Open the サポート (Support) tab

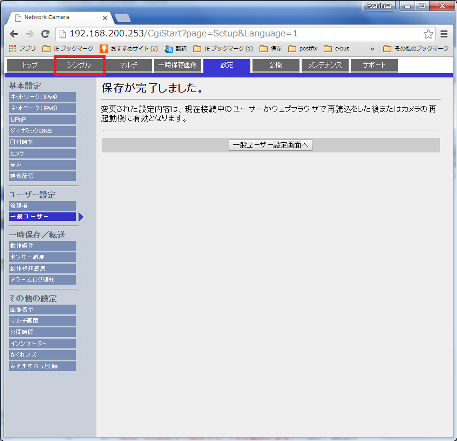[x=374, y=65]
